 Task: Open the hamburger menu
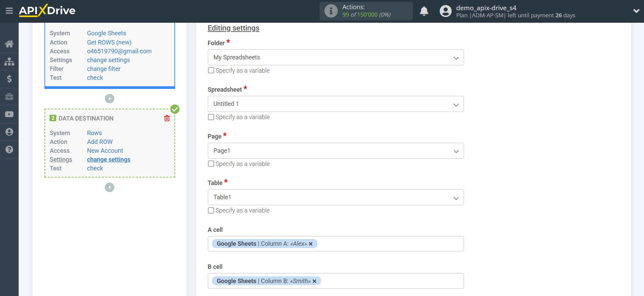[x=9, y=11]
